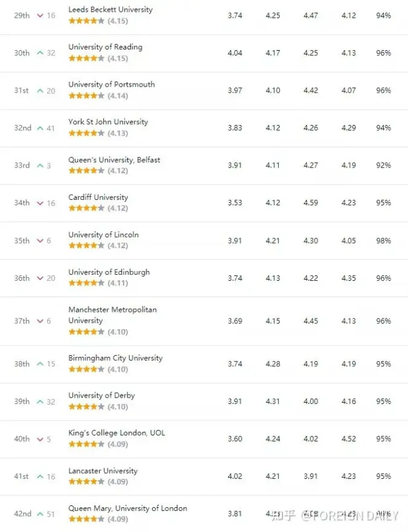Open Manchester Metropolitan University page

112,315
